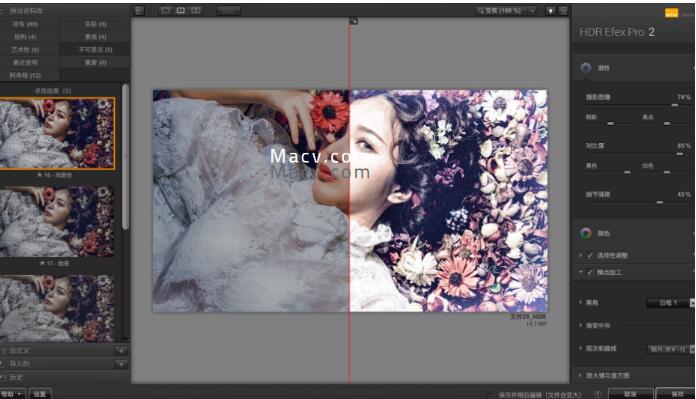This screenshot has width=696, height=399.
Task: Collapse the 精点加工 section triangle
Action: (x=581, y=272)
